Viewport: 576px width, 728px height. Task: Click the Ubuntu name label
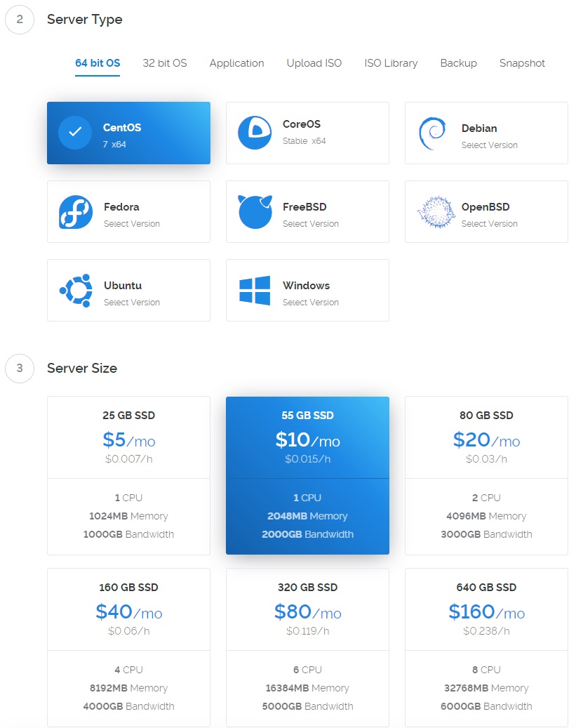click(x=123, y=285)
